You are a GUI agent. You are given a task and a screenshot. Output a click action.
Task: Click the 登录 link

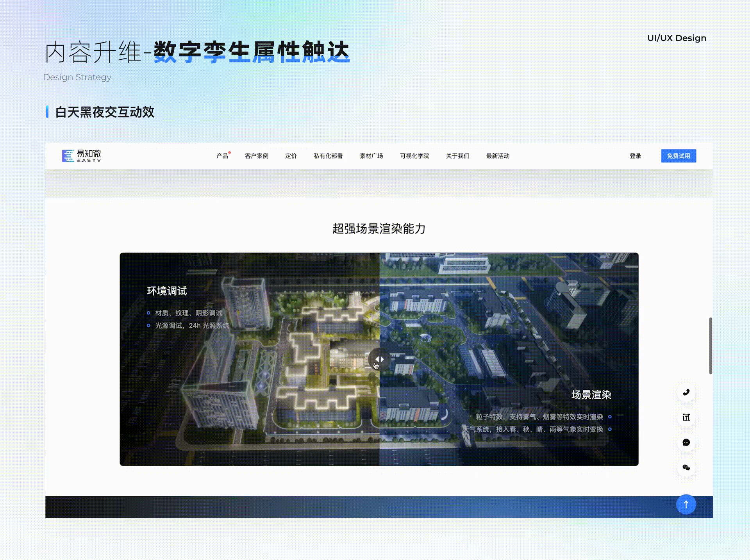pos(636,156)
